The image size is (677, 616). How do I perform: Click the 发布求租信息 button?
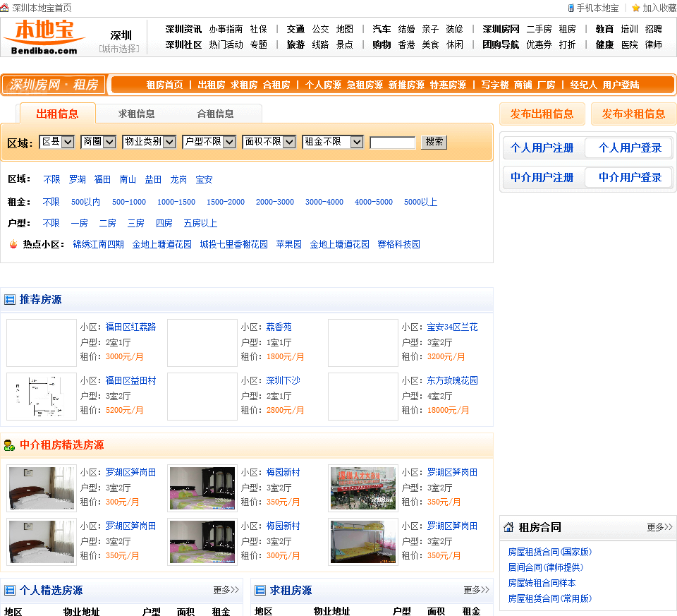click(633, 114)
